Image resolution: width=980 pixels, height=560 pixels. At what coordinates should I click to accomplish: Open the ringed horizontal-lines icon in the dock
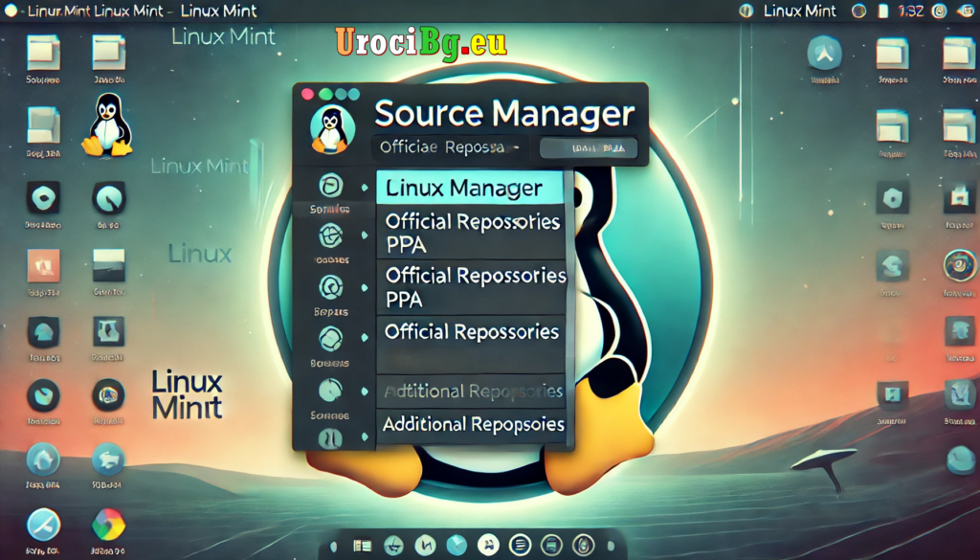[x=520, y=545]
